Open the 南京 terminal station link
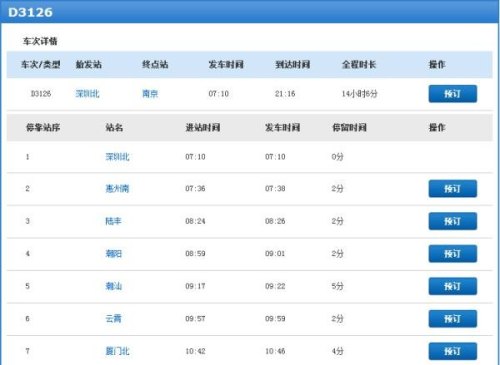 tap(150, 94)
